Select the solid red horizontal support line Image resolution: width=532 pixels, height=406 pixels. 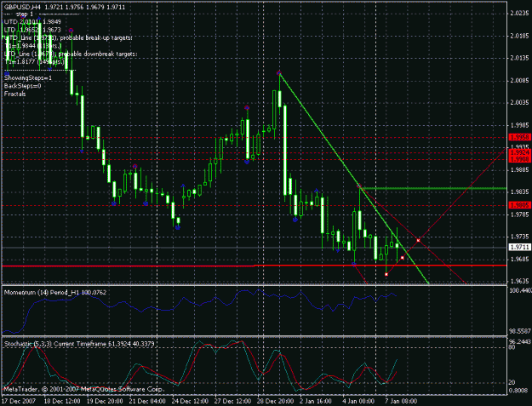(255, 266)
